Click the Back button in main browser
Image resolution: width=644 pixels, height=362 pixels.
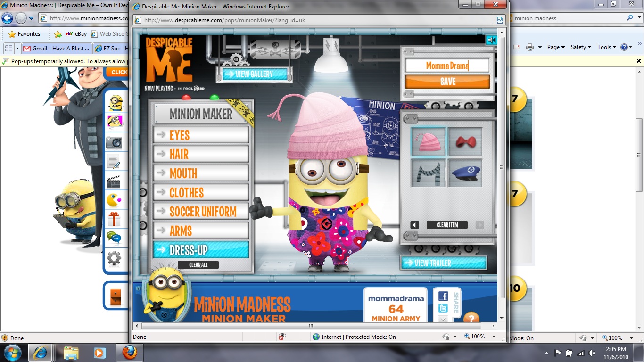[7, 18]
